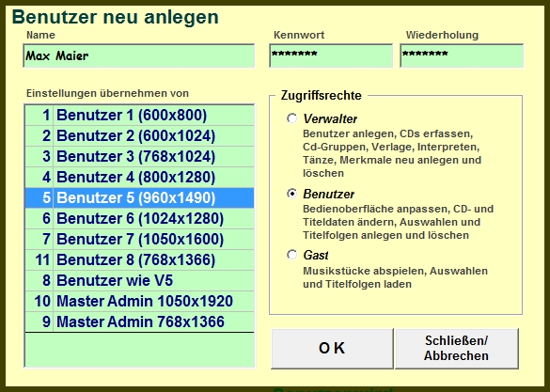Click empty area below the user list
The image size is (550, 392).
[139, 350]
